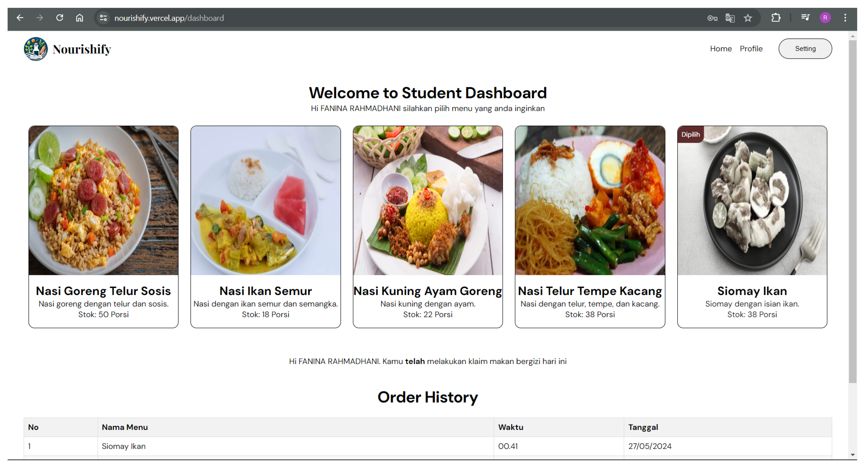Open Google Translate in the address bar
This screenshot has width=868, height=468.
click(x=730, y=18)
